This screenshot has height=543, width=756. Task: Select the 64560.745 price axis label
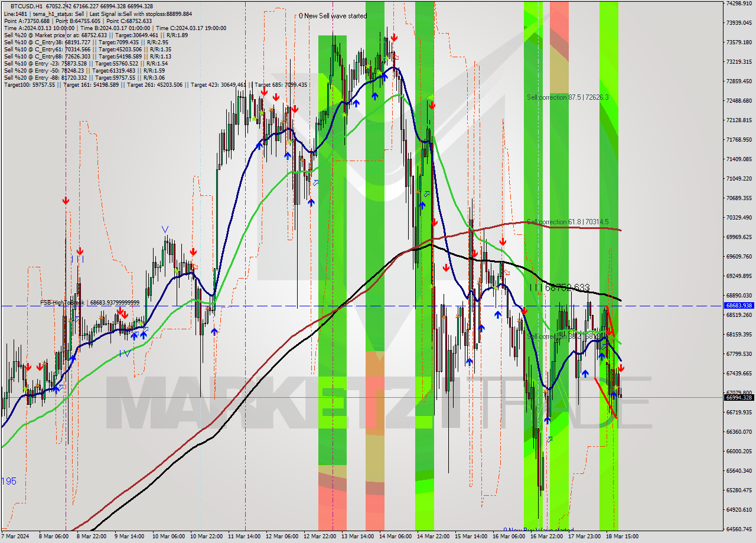[739, 529]
